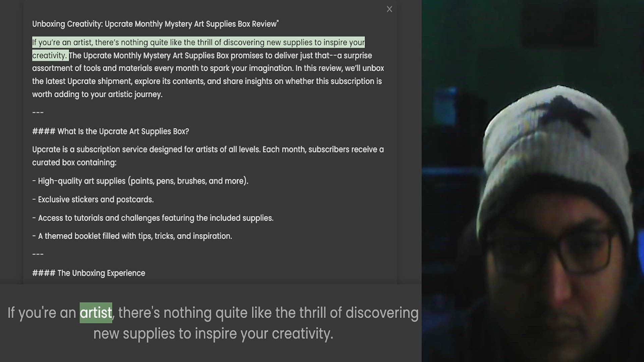Viewport: 644px width, 362px height.
Task: Click the first '---' divider line
Action: point(38,113)
